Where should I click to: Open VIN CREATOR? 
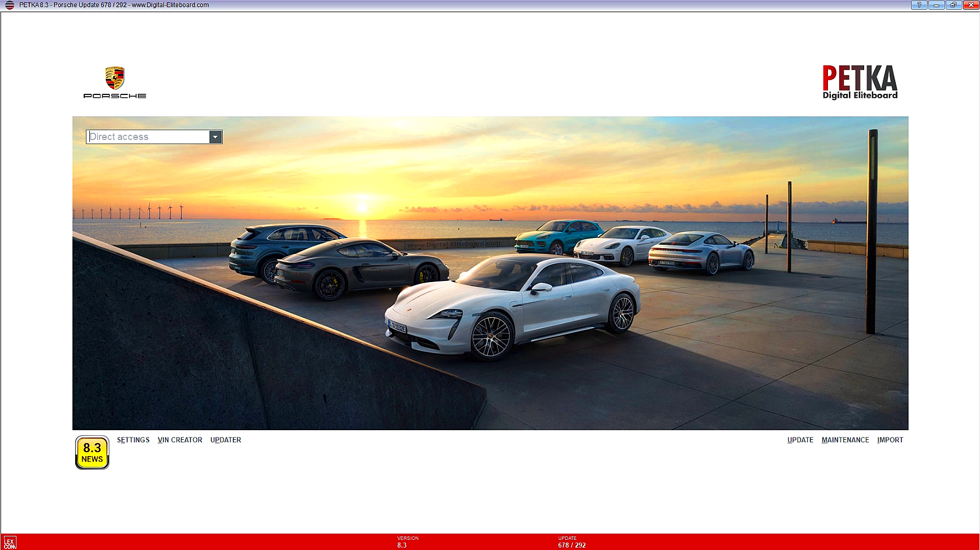coord(180,440)
